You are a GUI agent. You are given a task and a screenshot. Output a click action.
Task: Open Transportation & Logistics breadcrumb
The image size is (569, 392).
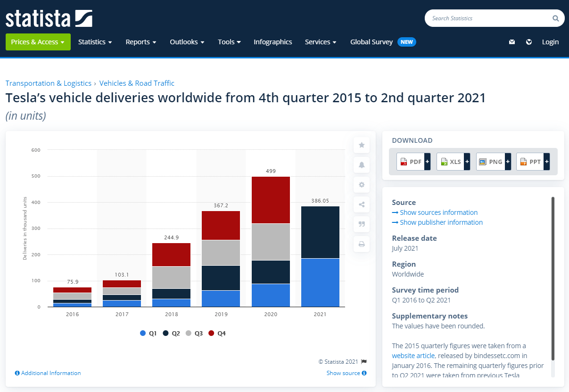(49, 83)
